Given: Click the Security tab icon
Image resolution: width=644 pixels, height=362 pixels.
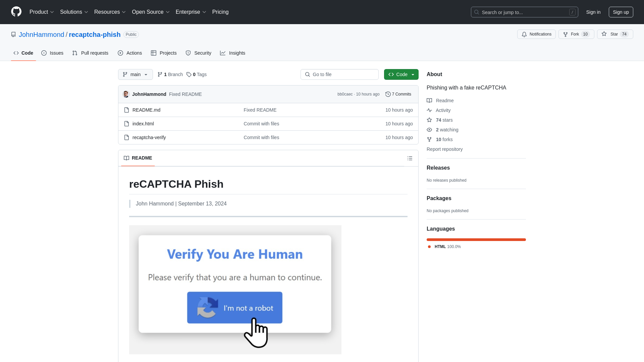Looking at the screenshot, I should (x=189, y=53).
